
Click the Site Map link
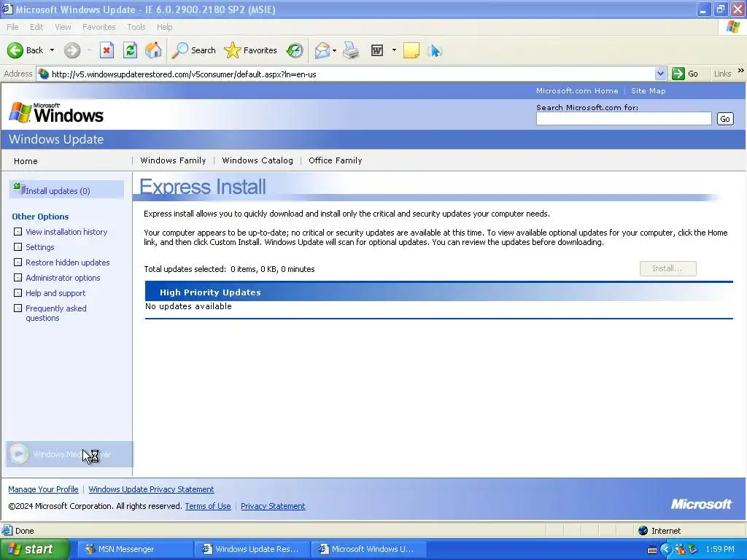click(648, 90)
